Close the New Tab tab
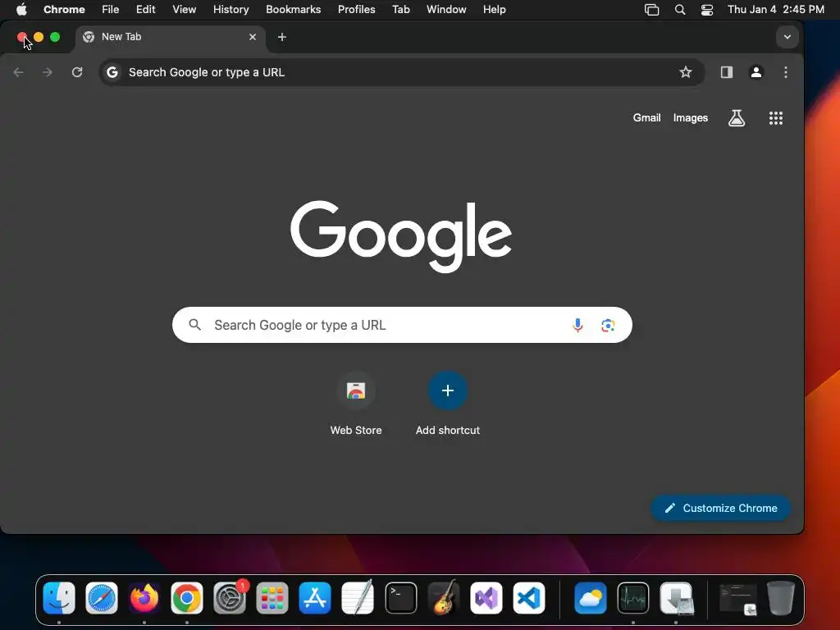The width and height of the screenshot is (840, 630). pyautogui.click(x=253, y=37)
